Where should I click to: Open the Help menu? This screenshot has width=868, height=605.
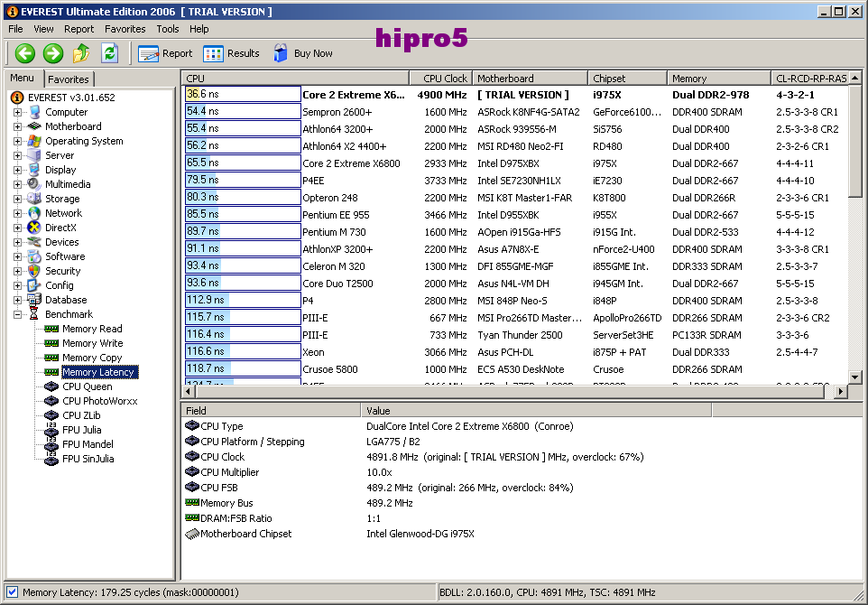(x=199, y=29)
